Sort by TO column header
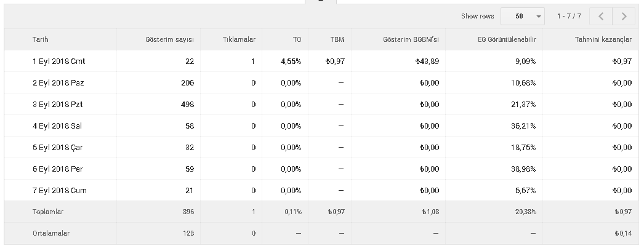This screenshot has height=251, width=644. [297, 40]
